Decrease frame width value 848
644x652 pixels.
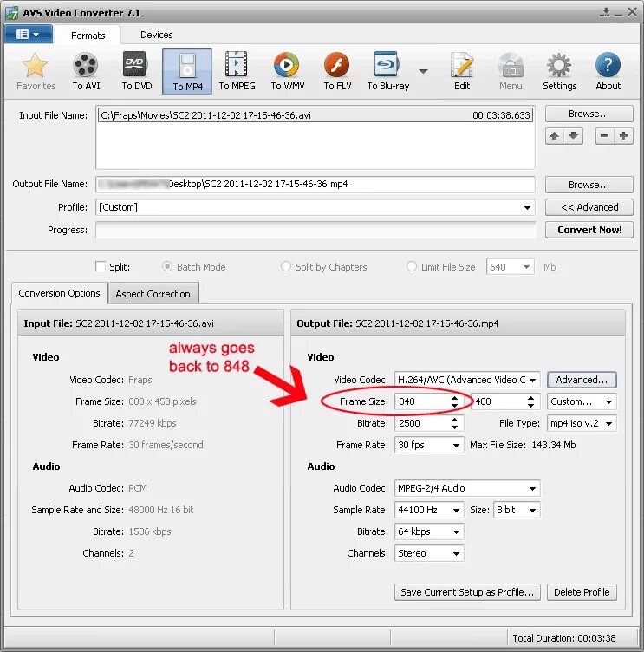(454, 406)
